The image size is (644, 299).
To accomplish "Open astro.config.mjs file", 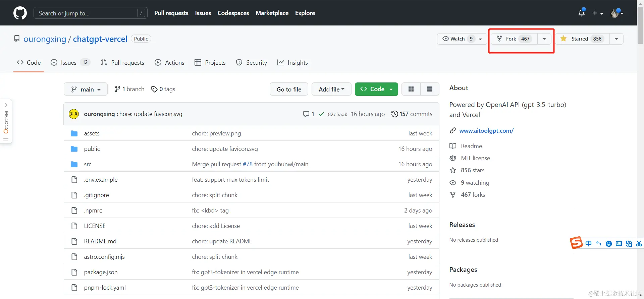I will point(104,257).
